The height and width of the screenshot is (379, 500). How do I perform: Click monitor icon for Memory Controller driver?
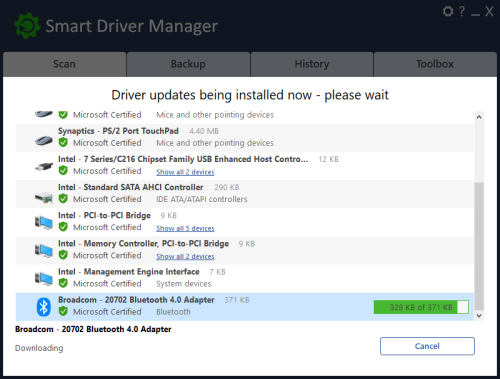[x=44, y=250]
